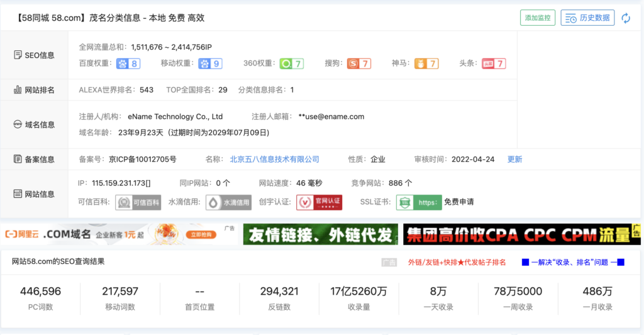Click the SSL https badge
This screenshot has height=335, width=644.
tap(419, 202)
